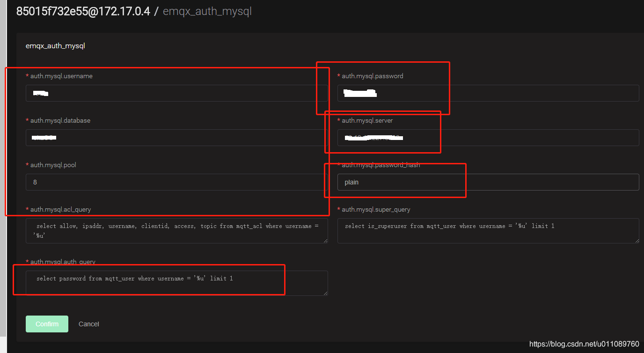Click inside the auth.mysql.super_query textarea
Image resolution: width=644 pixels, height=353 pixels.
(488, 231)
